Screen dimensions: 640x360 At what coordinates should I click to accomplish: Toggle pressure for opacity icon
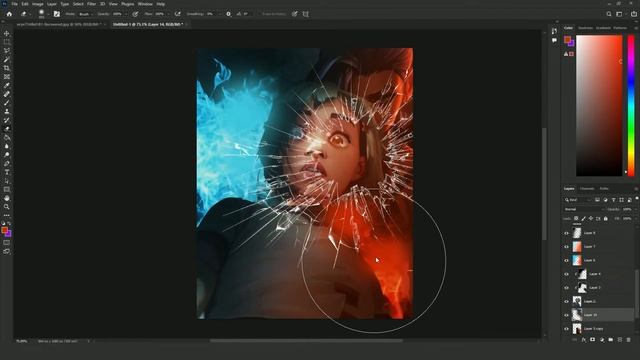(135, 14)
